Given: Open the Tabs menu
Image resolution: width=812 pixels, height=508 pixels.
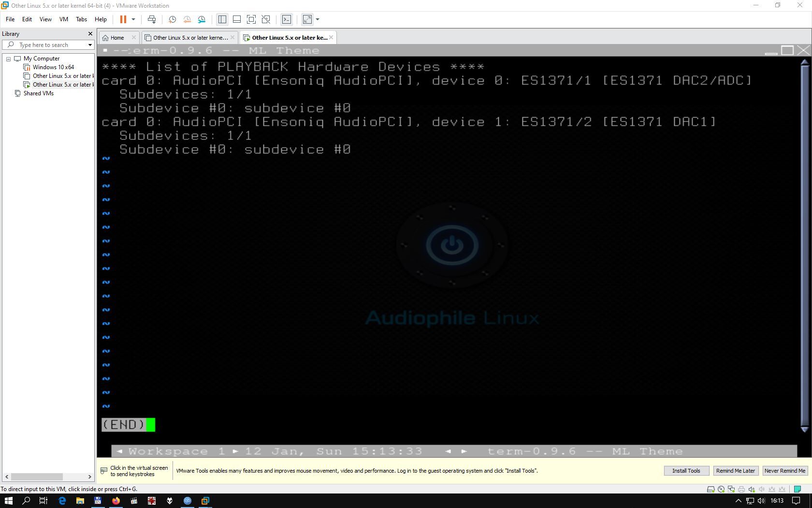Looking at the screenshot, I should 81,19.
